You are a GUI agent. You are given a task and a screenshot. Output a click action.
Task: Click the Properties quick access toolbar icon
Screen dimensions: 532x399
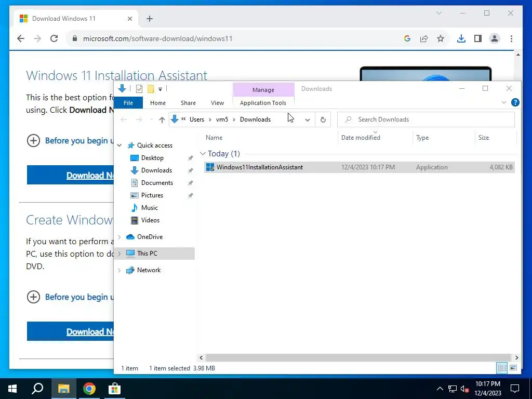pos(139,89)
